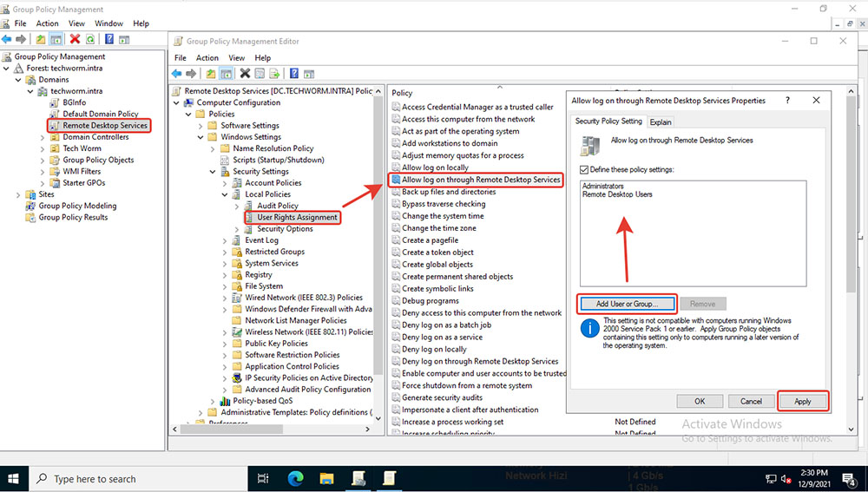Click the red Delete icon in Group Policy Management toolbar
The width and height of the screenshot is (868, 492).
pos(75,39)
